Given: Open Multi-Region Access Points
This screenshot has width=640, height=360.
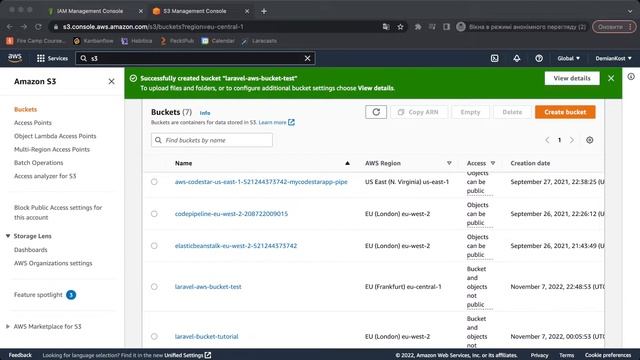Looking at the screenshot, I should click(52, 149).
